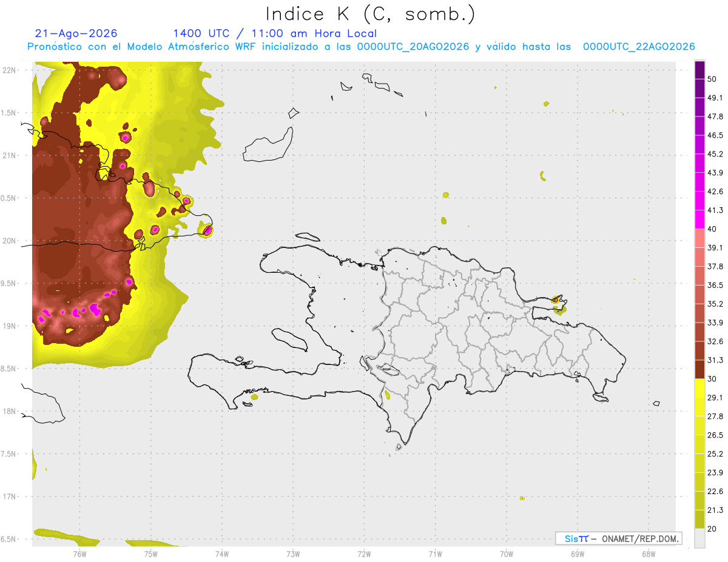
Task: Click '1400 UTC / 11:00 am Hora Local'
Action: pos(275,33)
